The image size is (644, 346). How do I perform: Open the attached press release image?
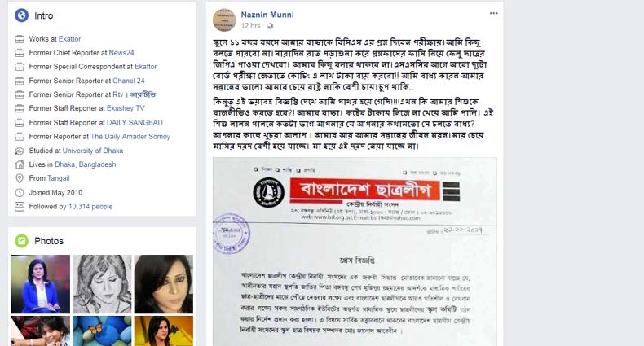click(x=355, y=252)
